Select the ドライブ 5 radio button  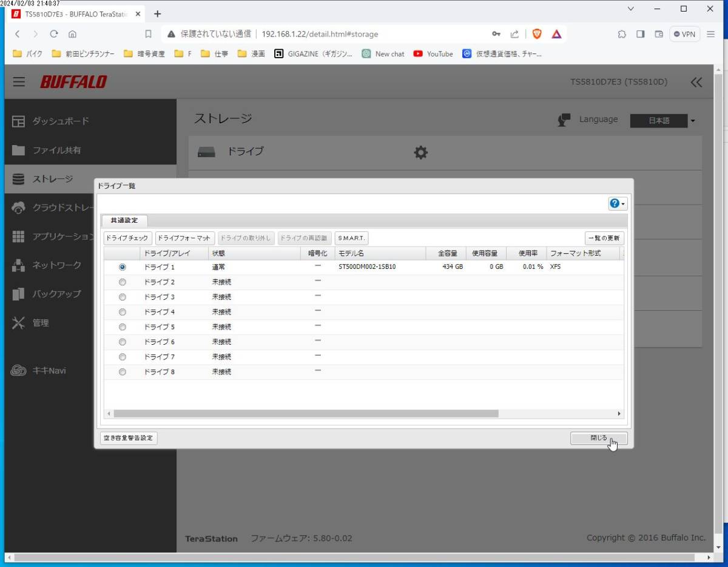[x=123, y=327]
